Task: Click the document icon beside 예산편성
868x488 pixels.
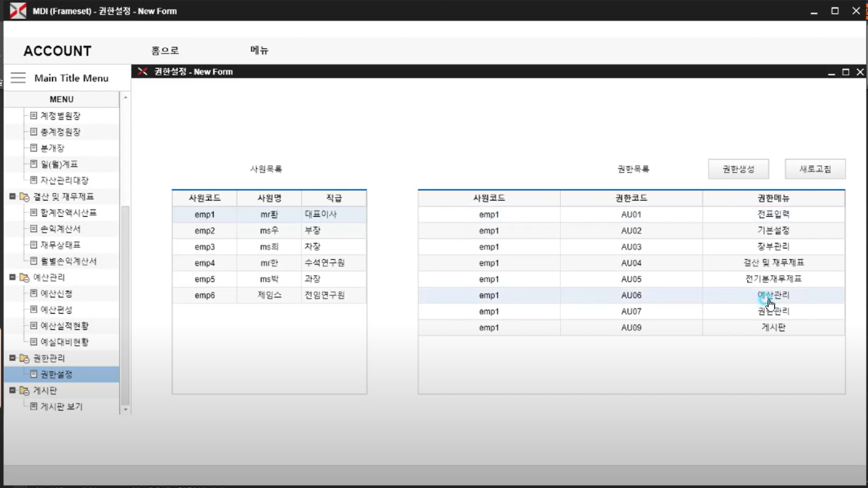Action: [x=34, y=309]
